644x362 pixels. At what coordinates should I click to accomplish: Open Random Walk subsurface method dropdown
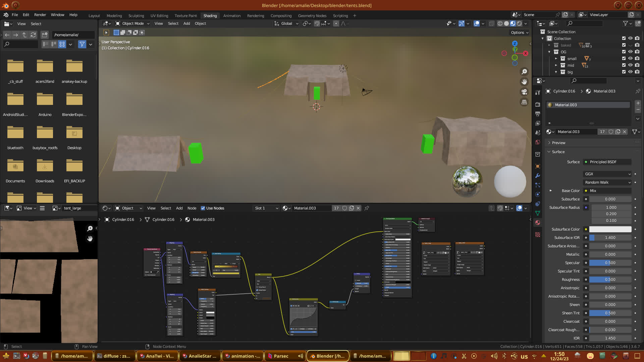pyautogui.click(x=607, y=182)
